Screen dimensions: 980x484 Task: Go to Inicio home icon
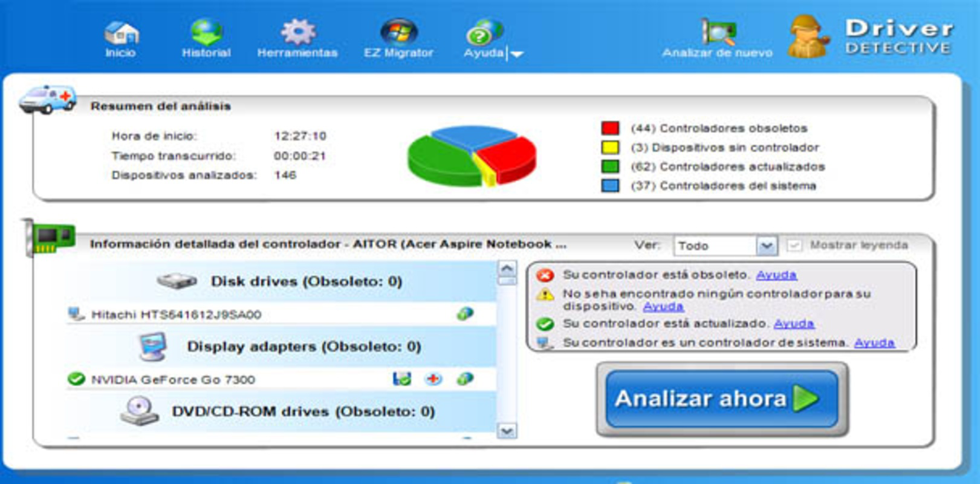click(121, 33)
